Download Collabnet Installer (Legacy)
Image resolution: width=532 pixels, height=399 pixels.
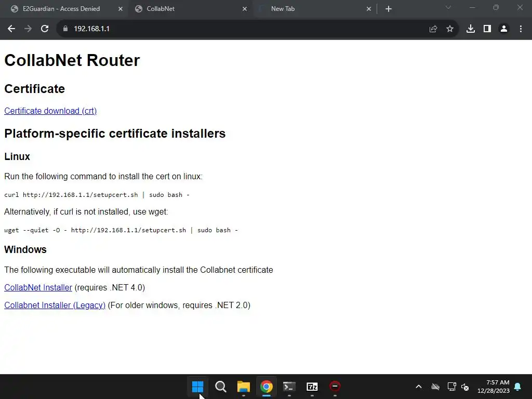[55, 305]
